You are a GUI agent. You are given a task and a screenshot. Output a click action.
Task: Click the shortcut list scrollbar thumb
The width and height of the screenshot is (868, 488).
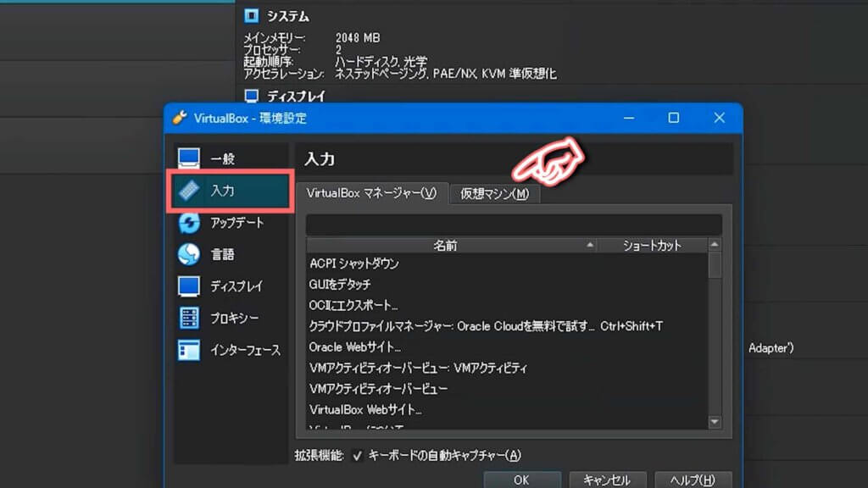point(715,265)
